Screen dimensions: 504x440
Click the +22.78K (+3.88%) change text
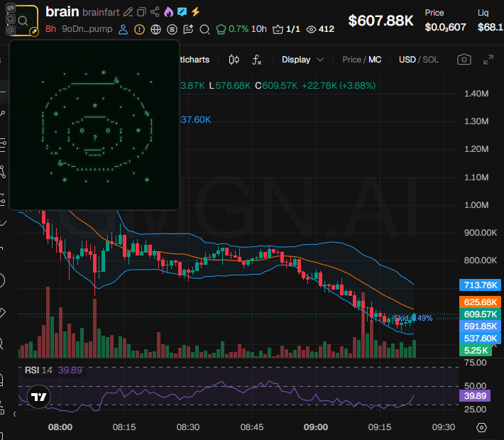339,86
